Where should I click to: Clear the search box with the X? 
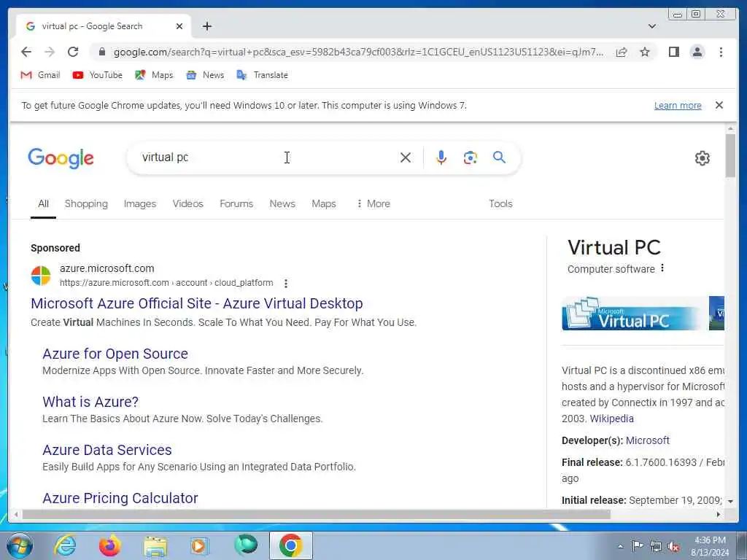point(406,157)
